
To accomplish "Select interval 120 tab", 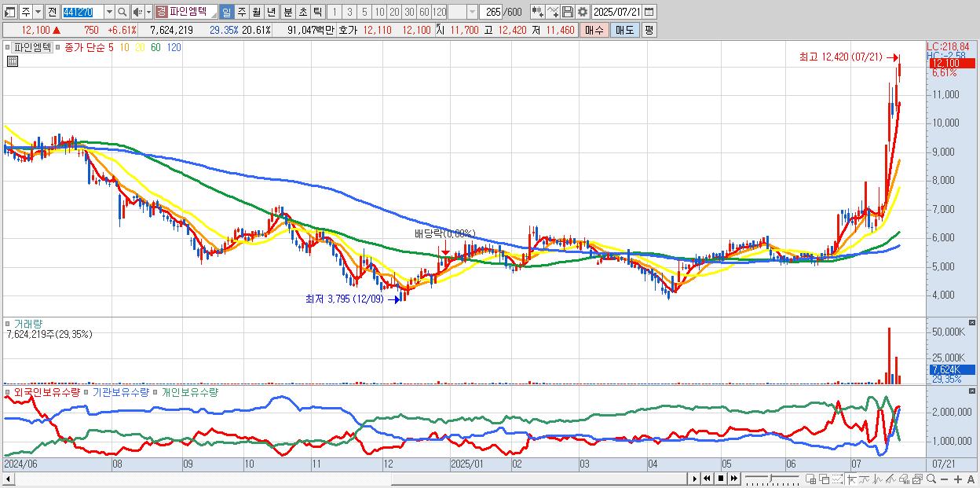I will (439, 12).
